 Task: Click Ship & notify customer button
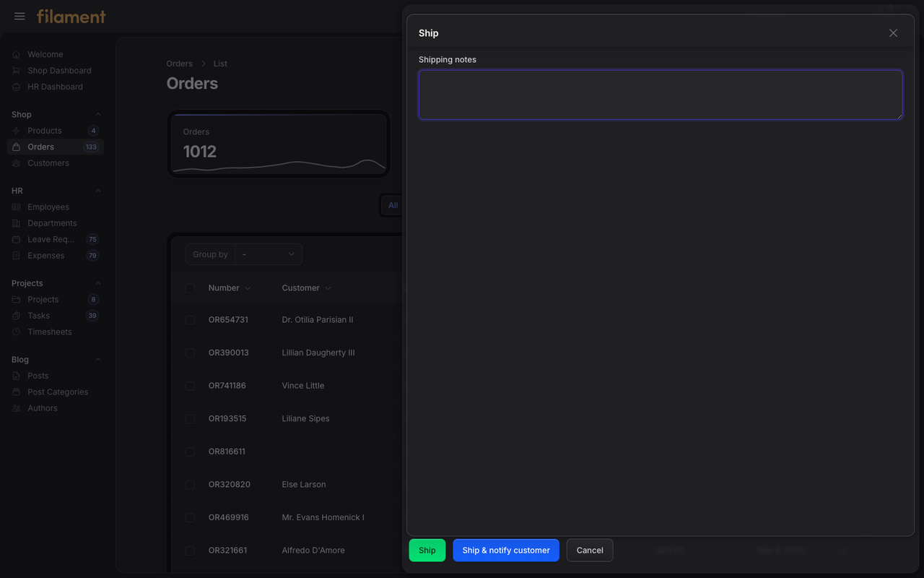click(506, 551)
